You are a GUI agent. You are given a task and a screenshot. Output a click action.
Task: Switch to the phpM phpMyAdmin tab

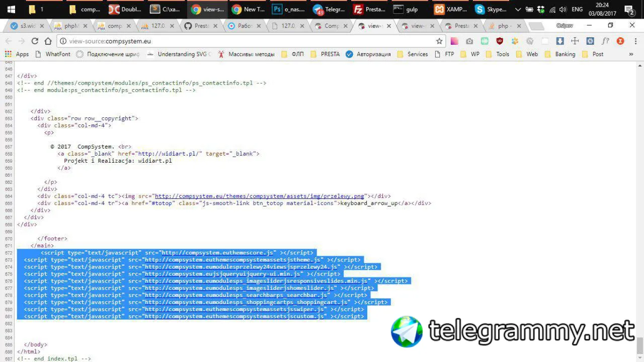click(72, 26)
